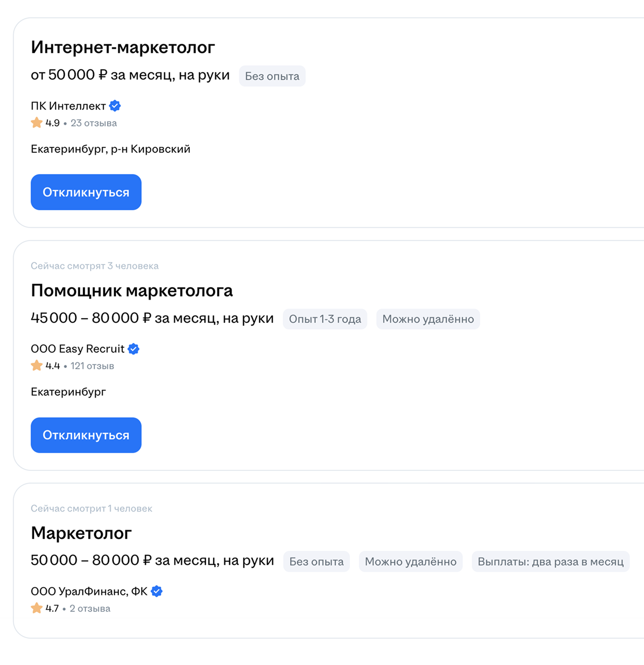Click the 4.9 rating value for ПК Интеллект
The height and width of the screenshot is (665, 644).
pyautogui.click(x=52, y=123)
